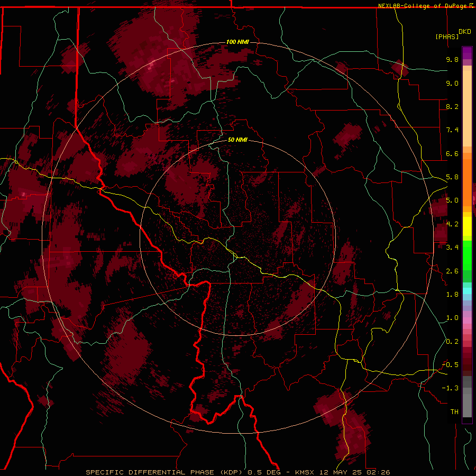Click the 9.8 value on color scale
The image size is (476, 476).
pos(452,59)
